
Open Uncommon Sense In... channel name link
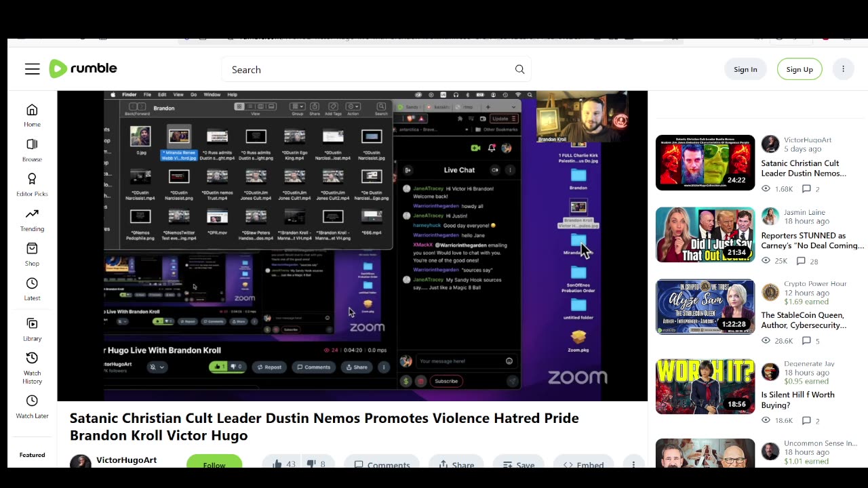tap(821, 443)
